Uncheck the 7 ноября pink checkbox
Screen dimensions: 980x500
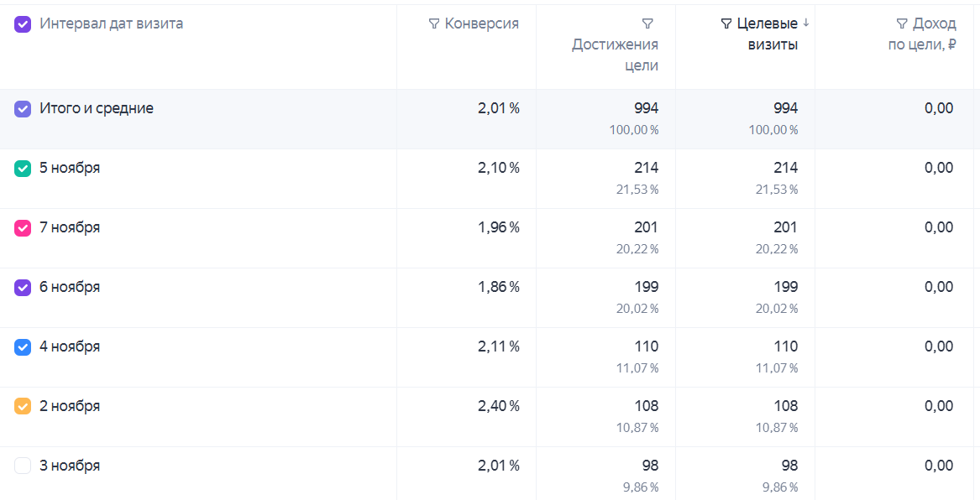pos(23,228)
